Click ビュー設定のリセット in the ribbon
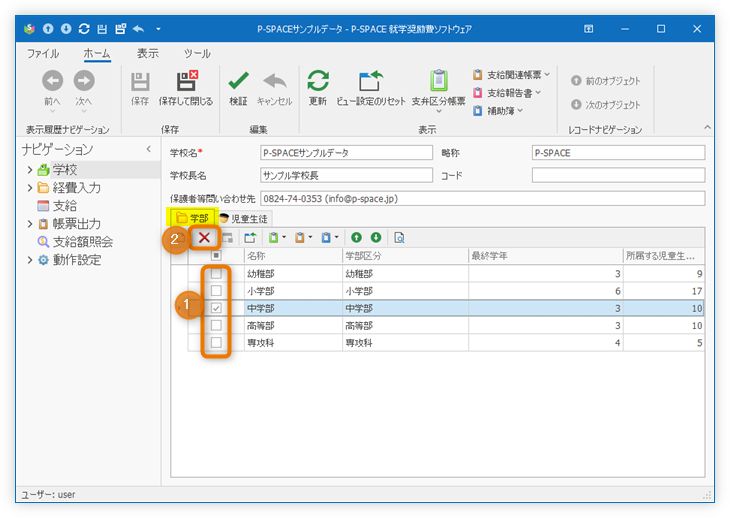 pos(371,88)
